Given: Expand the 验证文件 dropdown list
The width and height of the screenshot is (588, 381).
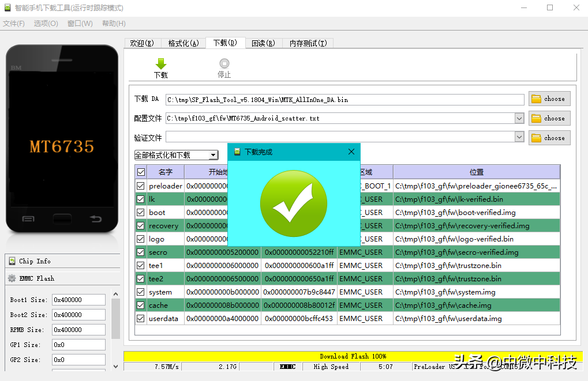Looking at the screenshot, I should point(519,137).
